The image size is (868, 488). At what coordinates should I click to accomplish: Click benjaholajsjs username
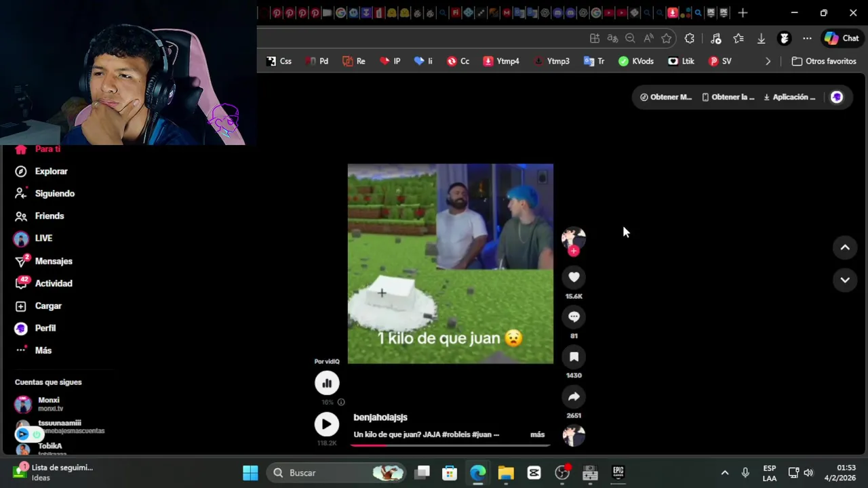tap(380, 418)
